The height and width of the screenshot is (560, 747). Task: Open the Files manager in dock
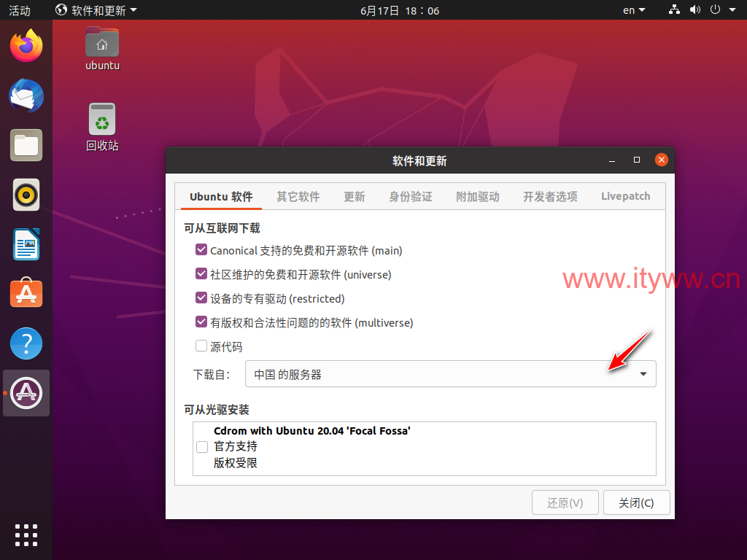tap(26, 145)
